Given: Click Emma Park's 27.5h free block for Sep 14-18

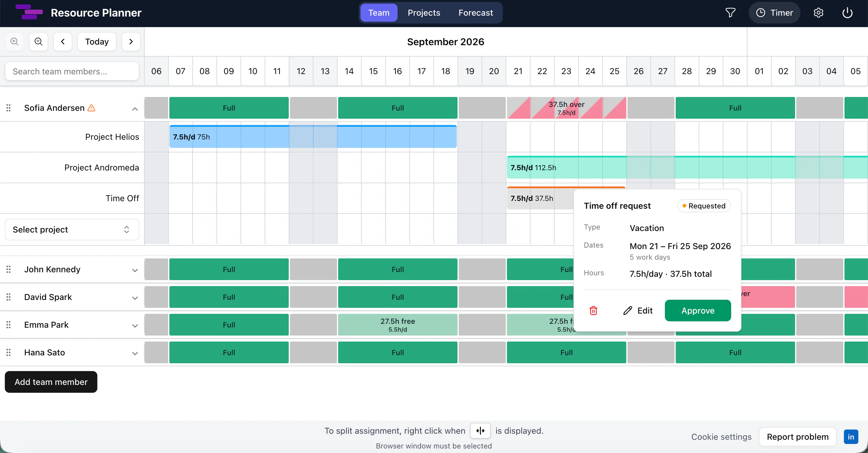Looking at the screenshot, I should click(x=398, y=325).
